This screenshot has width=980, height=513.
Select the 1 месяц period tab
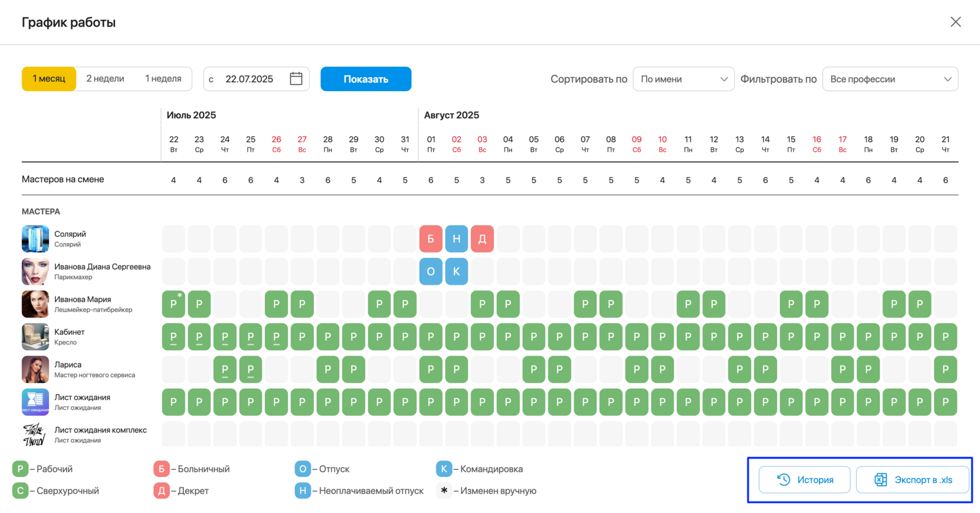pyautogui.click(x=49, y=79)
